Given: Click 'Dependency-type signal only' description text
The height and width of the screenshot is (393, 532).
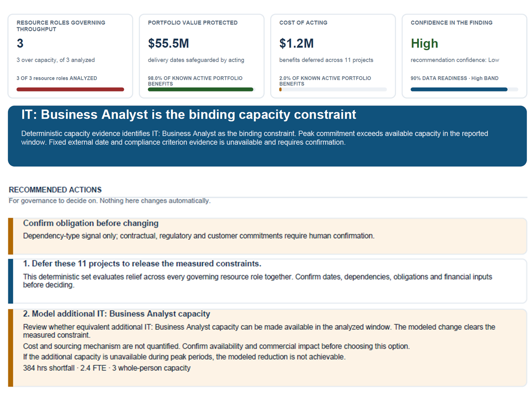Looking at the screenshot, I should pos(199,236).
